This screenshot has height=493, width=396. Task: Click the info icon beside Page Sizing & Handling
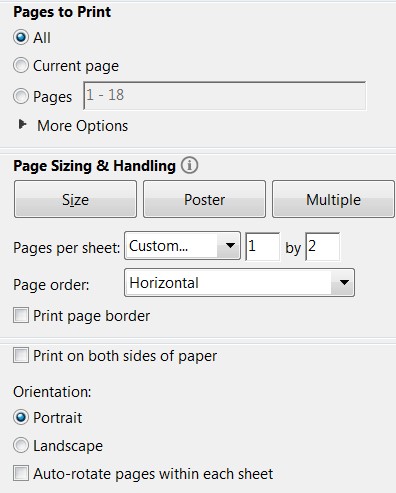(x=189, y=165)
